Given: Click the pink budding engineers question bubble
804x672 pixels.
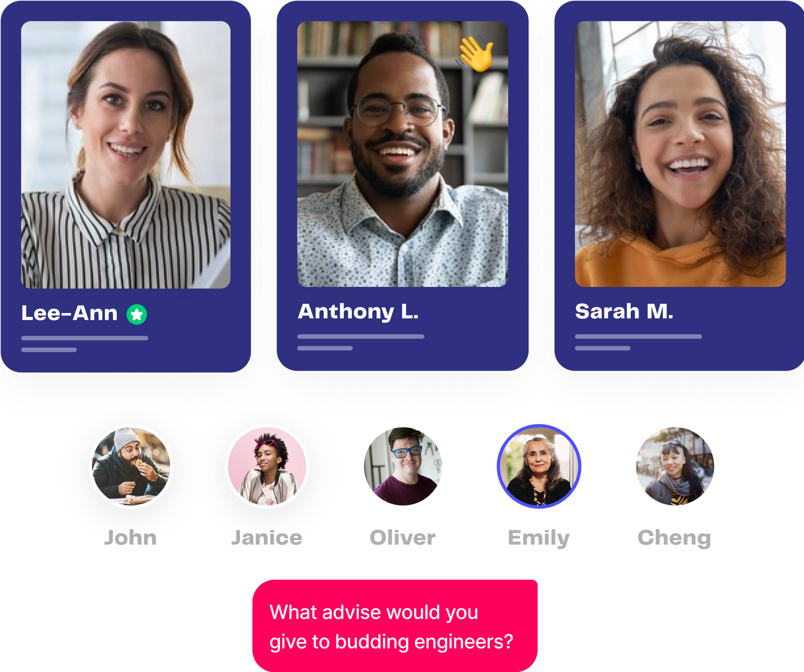Looking at the screenshot, I should click(395, 626).
